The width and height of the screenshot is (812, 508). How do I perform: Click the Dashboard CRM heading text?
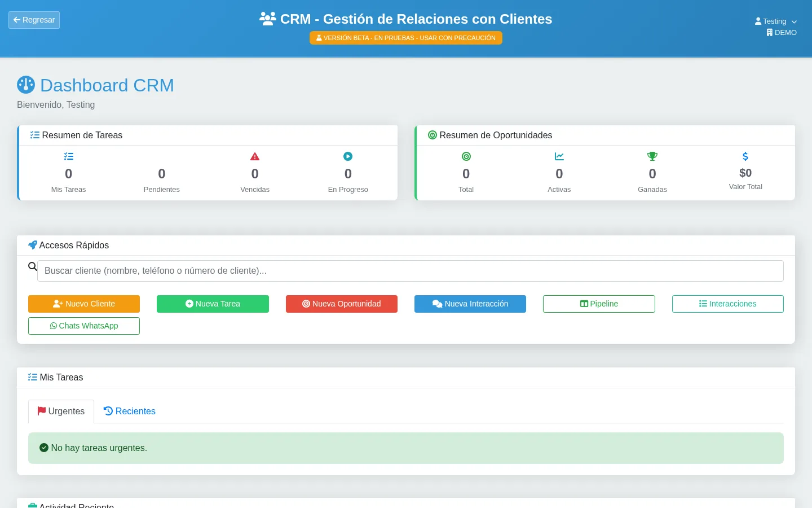107,85
